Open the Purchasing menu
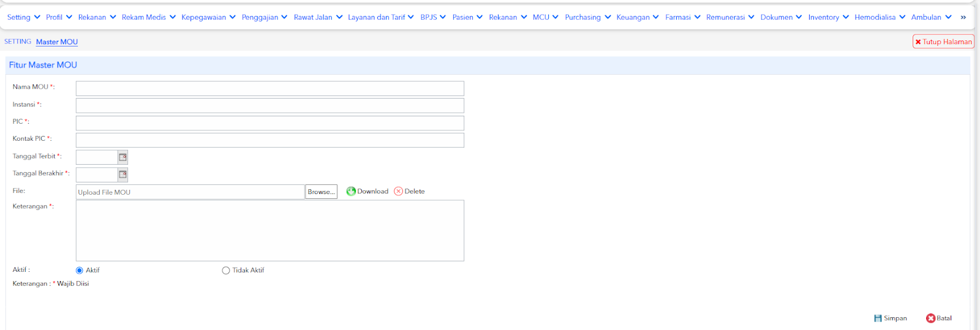Screen dimensions: 980x330 588,17
